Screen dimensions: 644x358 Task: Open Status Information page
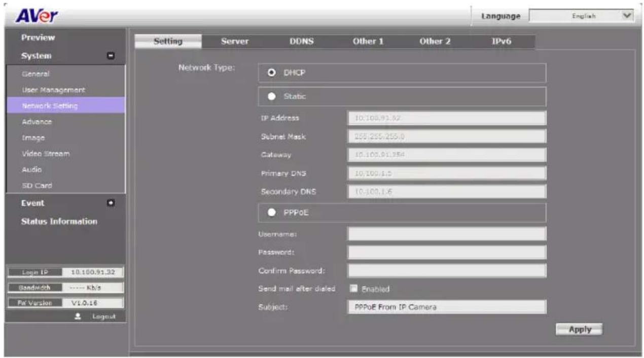coord(59,222)
